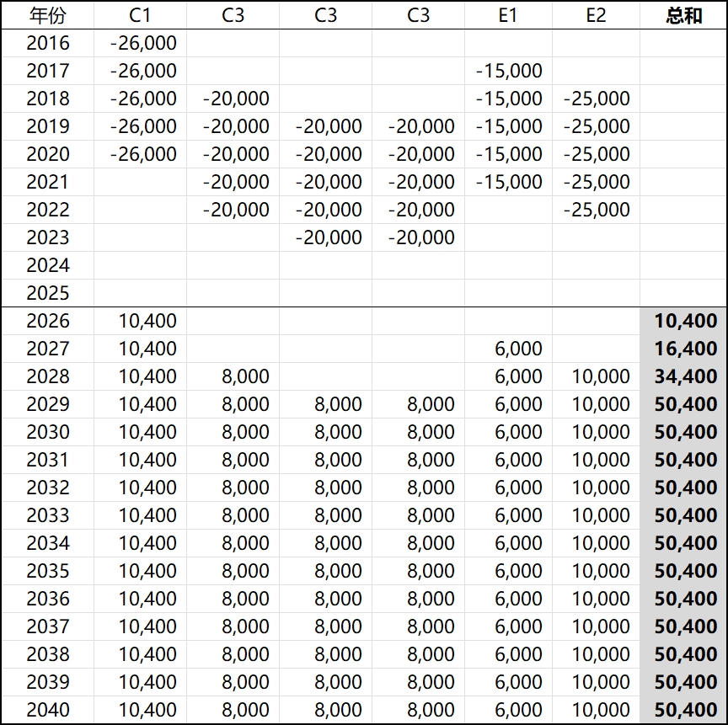Click the 2026 year cell
The image size is (728, 725).
point(47,321)
